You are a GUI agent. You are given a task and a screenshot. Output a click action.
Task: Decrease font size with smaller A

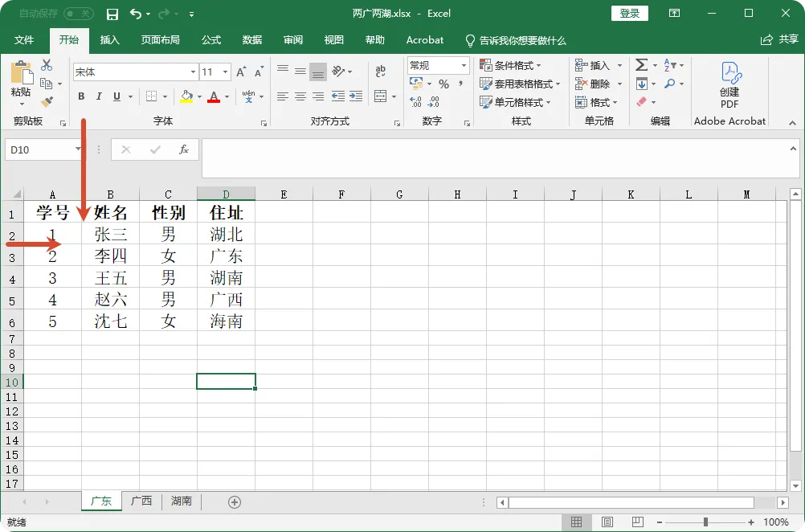(259, 72)
